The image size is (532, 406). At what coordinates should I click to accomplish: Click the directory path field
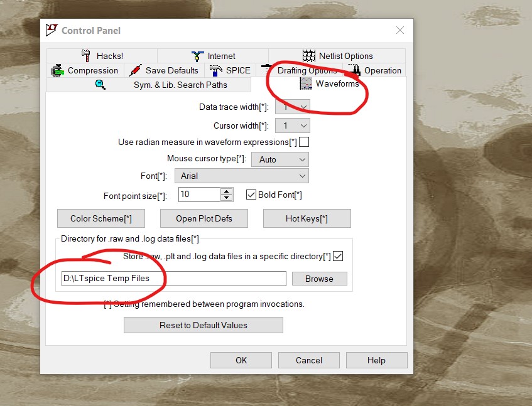click(x=174, y=278)
